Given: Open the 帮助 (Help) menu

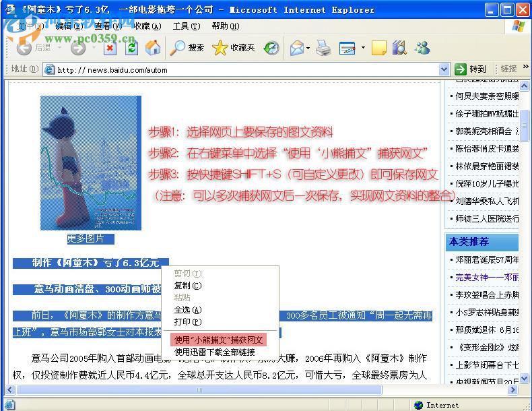Looking at the screenshot, I should 226,26.
